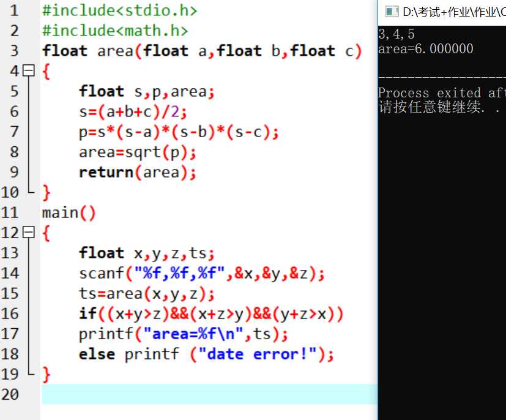Image resolution: width=506 pixels, height=420 pixels.
Task: Click line number 7 in the gutter
Action: (14, 132)
